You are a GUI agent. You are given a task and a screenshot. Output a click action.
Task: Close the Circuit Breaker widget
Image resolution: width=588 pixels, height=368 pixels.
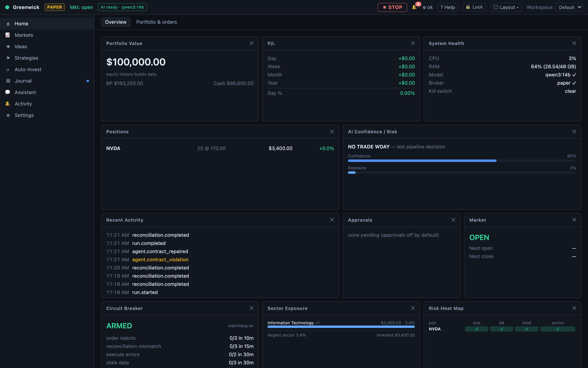pyautogui.click(x=252, y=308)
